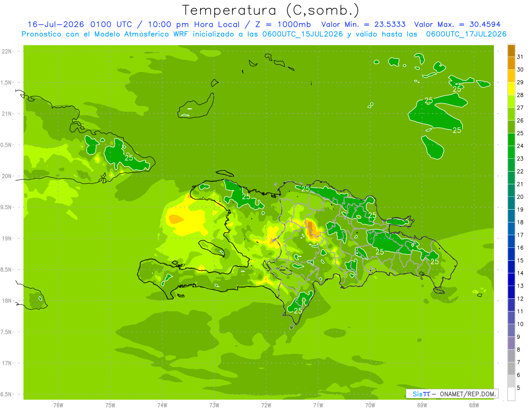Click the '21N' latitude axis label
Screen dimensions: 532x411
8,114
